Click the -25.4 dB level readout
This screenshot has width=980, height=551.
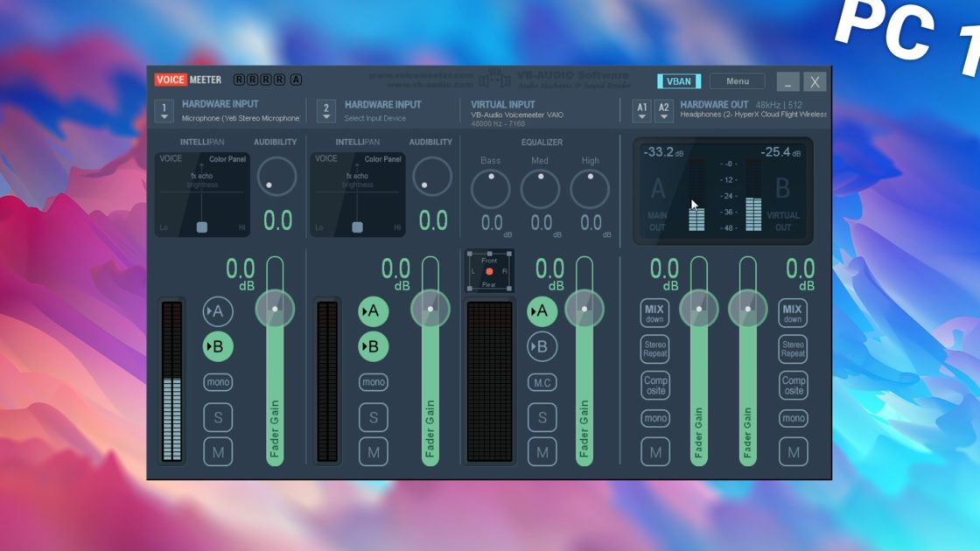pyautogui.click(x=780, y=152)
